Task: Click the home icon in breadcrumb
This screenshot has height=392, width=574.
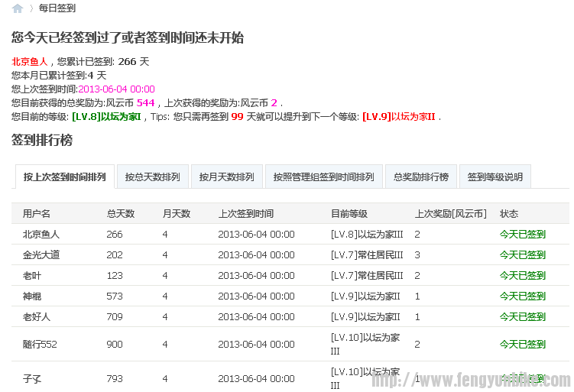Action: [18, 8]
